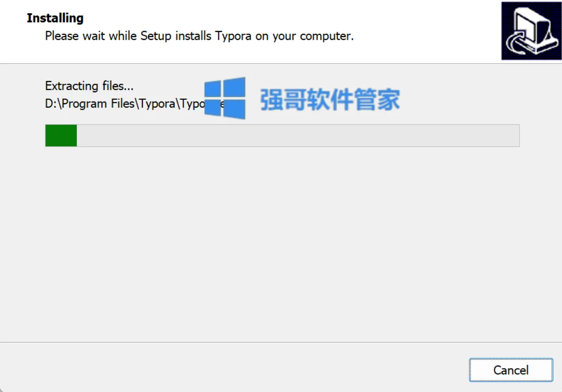Viewport: 562px width, 392px height.
Task: Click the 软件 characters in the watermark
Action: tap(330, 99)
